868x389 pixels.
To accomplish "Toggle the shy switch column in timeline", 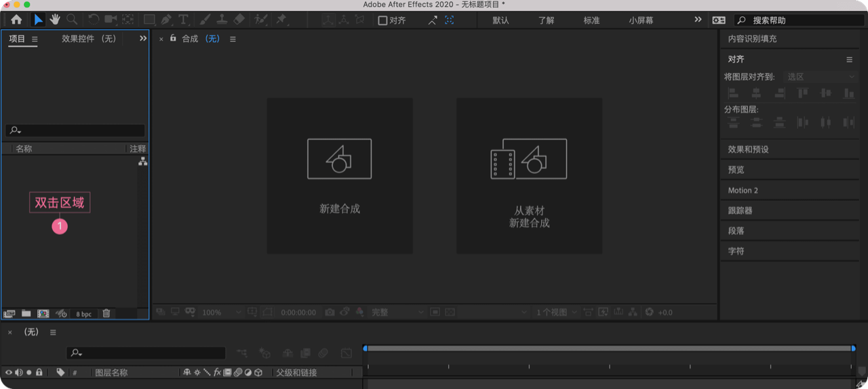I will coord(186,373).
